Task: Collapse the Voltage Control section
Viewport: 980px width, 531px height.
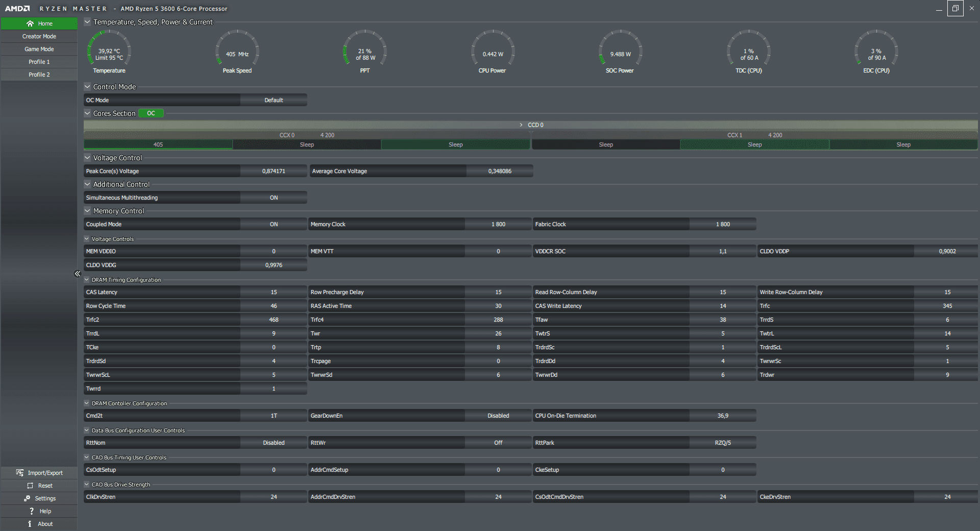Action: 87,158
